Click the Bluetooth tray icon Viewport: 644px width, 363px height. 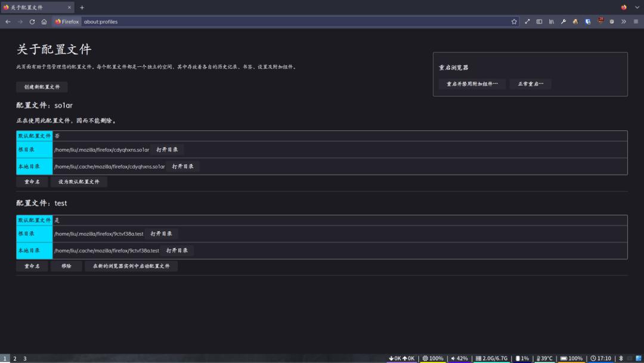point(621,358)
